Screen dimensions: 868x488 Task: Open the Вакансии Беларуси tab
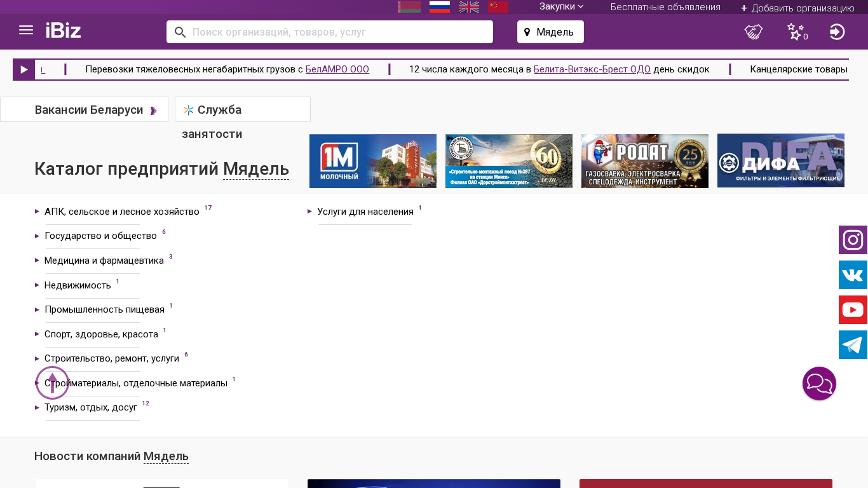(x=89, y=110)
